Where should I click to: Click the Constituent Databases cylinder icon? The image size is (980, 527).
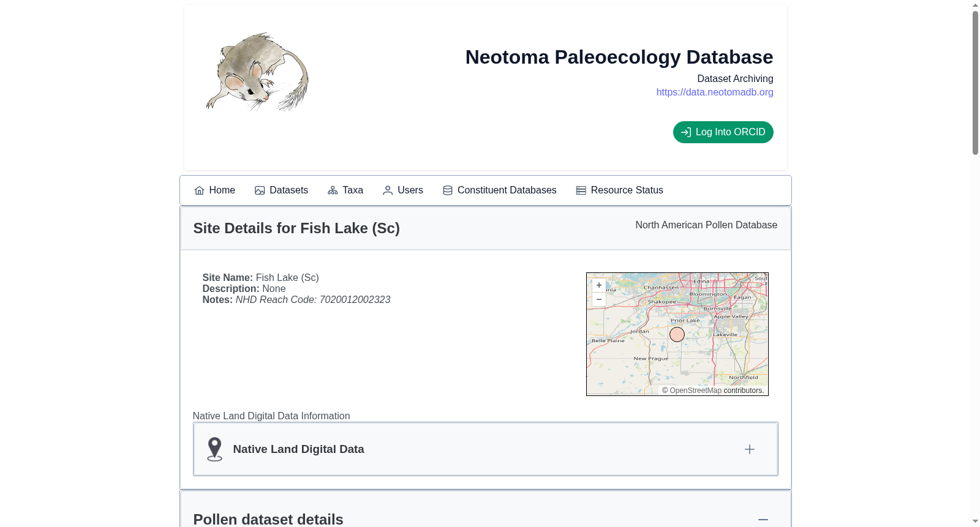[x=448, y=190]
